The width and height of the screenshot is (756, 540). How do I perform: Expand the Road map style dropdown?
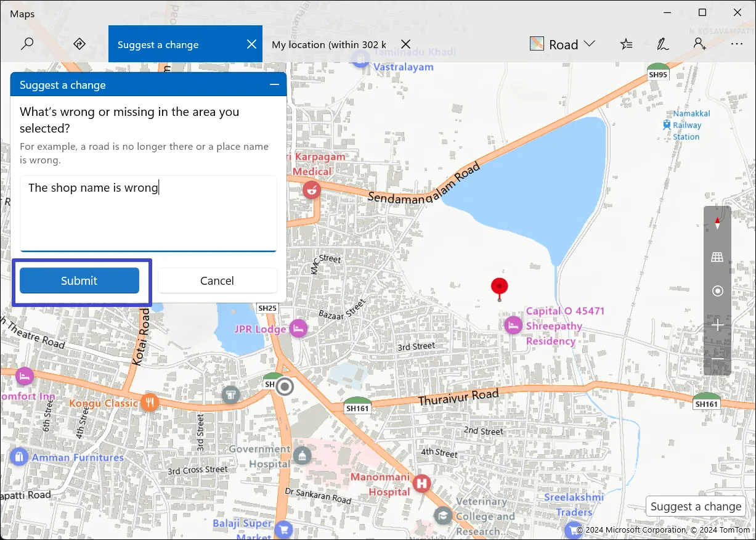[x=563, y=44]
